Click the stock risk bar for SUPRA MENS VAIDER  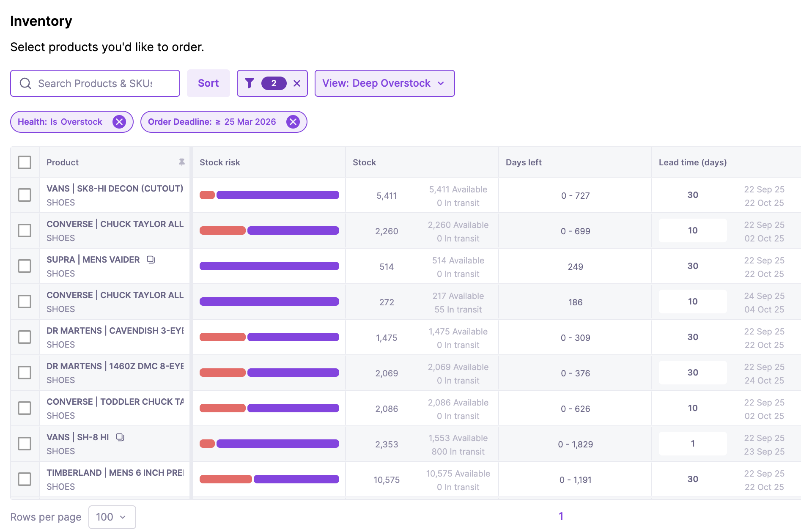[x=269, y=266]
